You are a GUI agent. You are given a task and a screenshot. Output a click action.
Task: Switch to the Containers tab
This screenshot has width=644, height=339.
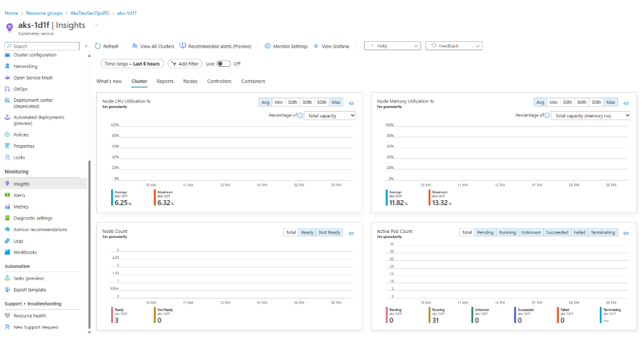[253, 81]
